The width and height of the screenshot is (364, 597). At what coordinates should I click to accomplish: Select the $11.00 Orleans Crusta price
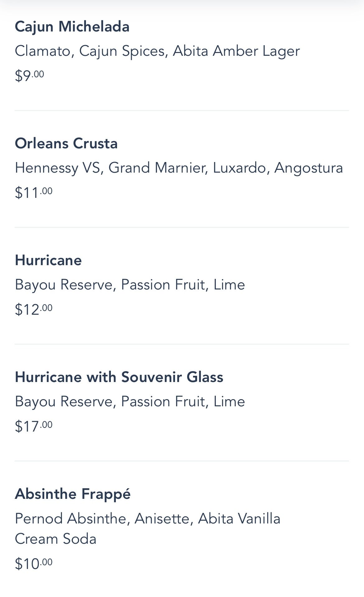click(33, 192)
